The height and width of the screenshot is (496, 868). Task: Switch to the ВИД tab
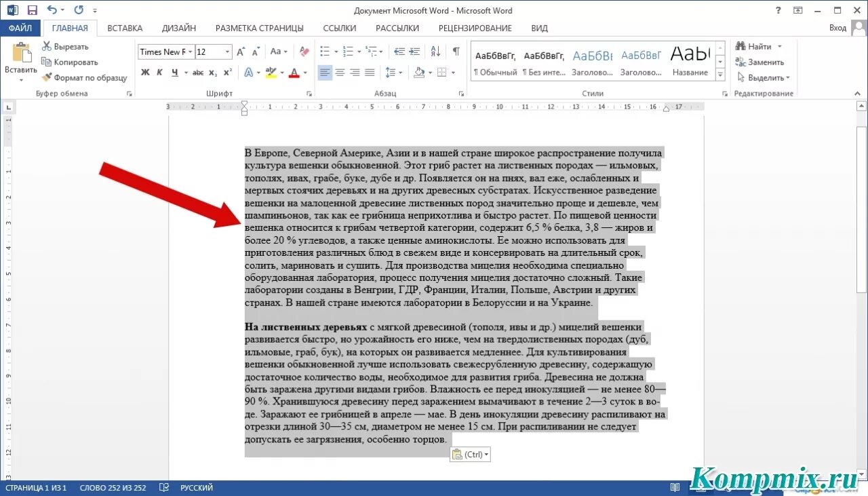click(540, 28)
